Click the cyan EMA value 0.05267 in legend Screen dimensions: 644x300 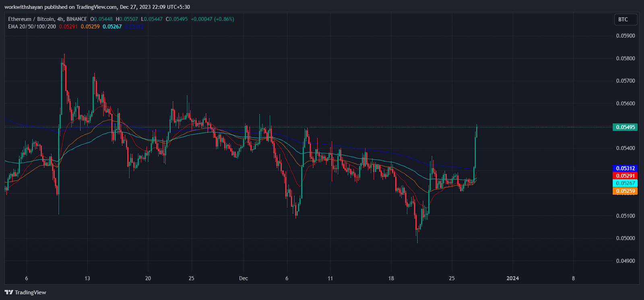112,27
